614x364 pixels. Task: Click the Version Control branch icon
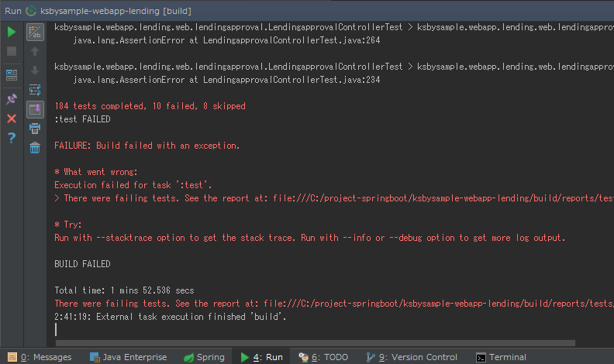point(371,357)
